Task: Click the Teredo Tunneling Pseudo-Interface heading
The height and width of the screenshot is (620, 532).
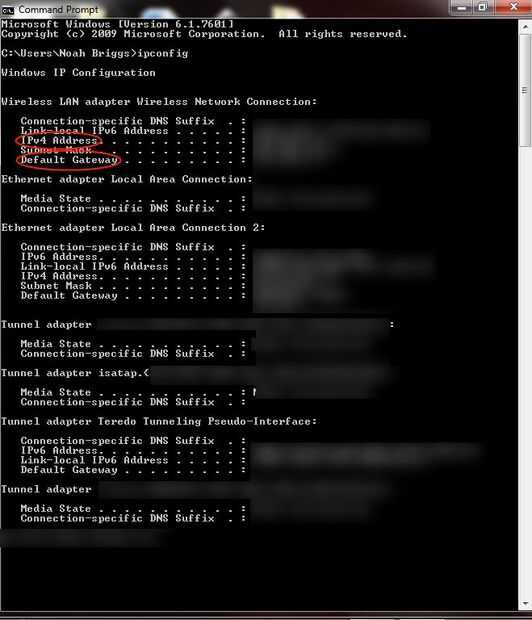Action: pyautogui.click(x=159, y=422)
